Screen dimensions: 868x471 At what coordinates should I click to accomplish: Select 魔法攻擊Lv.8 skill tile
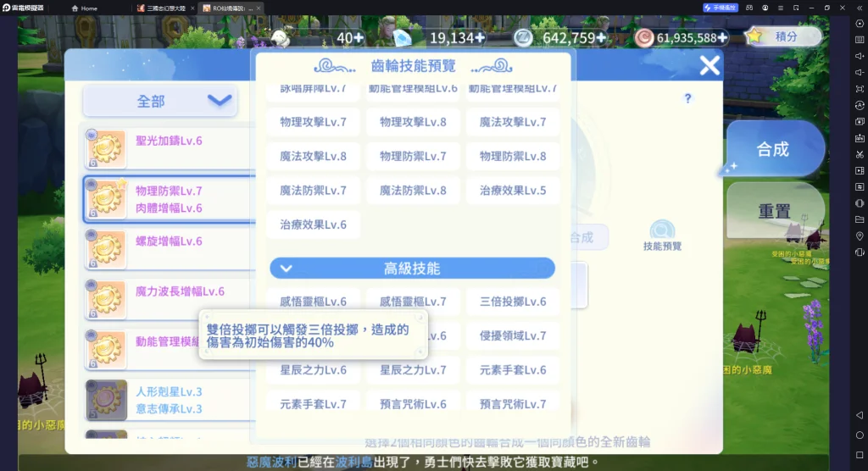tap(314, 156)
